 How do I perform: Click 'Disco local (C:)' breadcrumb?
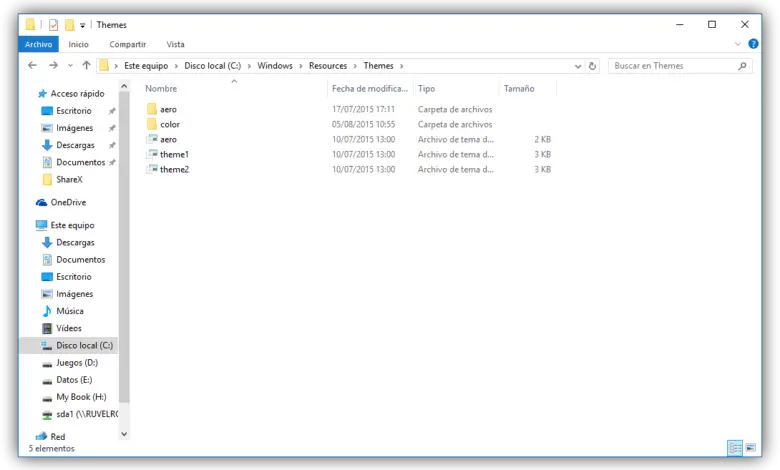pos(212,66)
